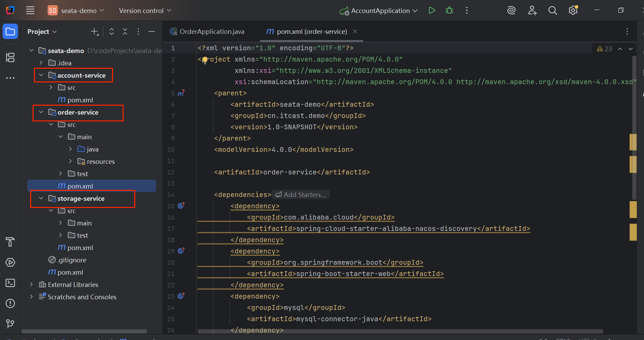Screen dimensions: 644x340
Task: Show more tool windows ellipsis
Action: [10, 78]
